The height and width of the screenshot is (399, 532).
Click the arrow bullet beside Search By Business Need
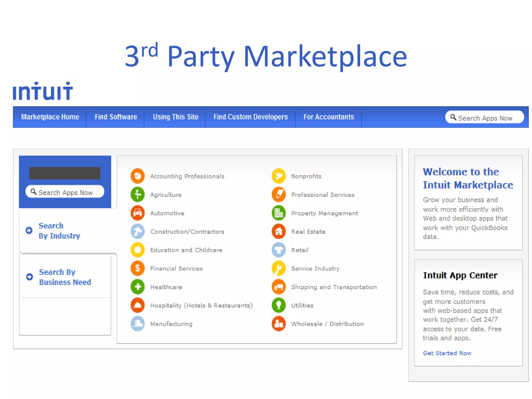pos(30,277)
